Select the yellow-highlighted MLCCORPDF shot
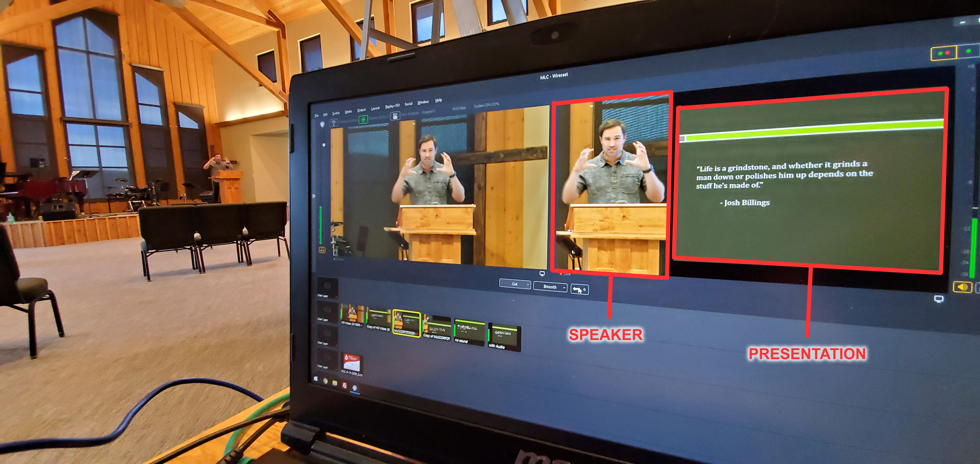 406,323
